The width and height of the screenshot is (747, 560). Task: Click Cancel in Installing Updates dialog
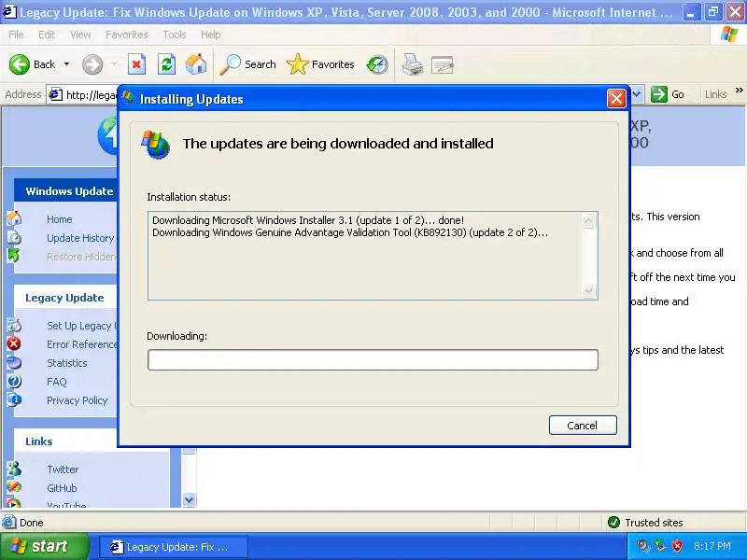[583, 426]
